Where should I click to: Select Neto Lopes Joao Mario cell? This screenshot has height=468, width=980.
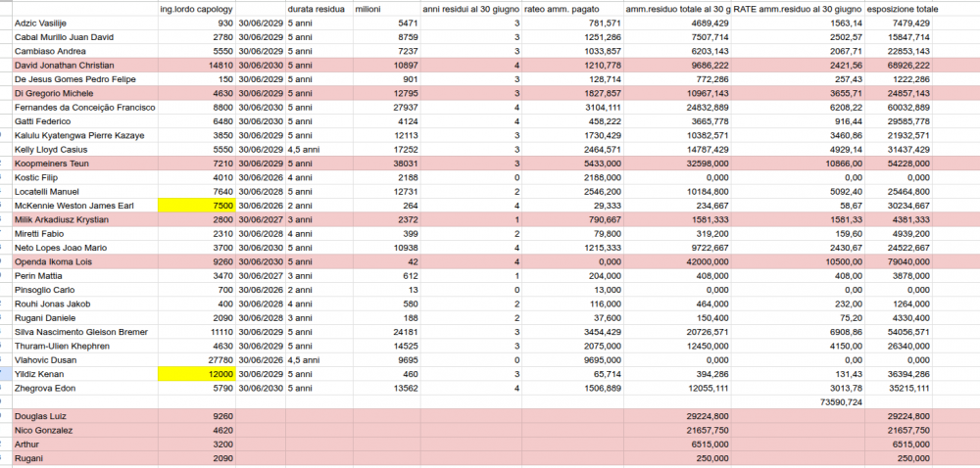click(85, 248)
